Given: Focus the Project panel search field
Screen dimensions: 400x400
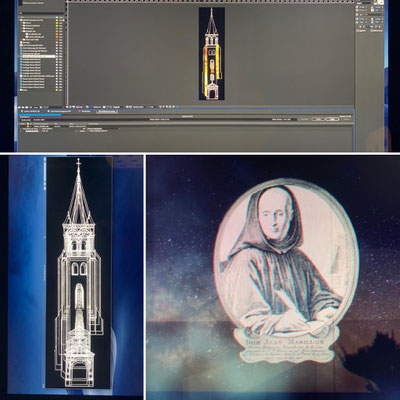Looking at the screenshot, I should 41,13.
